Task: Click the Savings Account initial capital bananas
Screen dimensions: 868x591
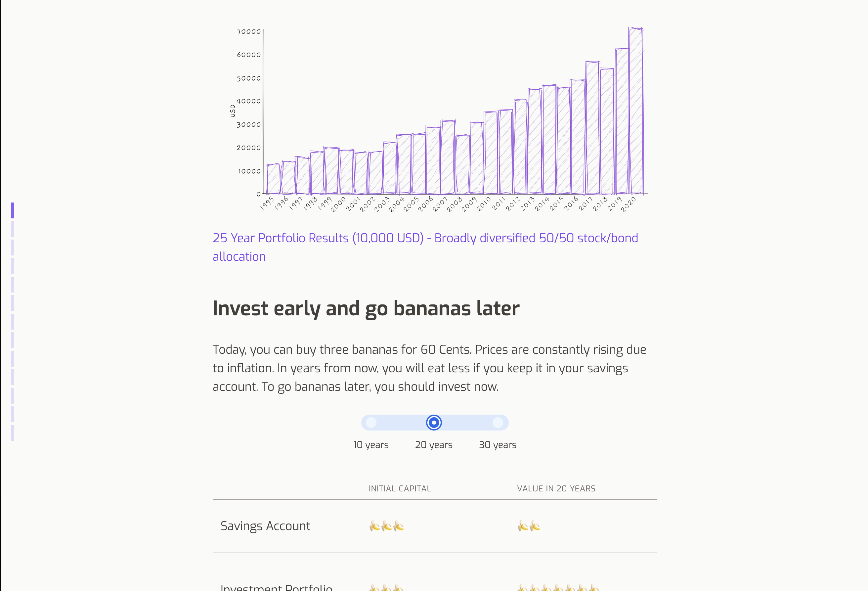Action: (386, 526)
